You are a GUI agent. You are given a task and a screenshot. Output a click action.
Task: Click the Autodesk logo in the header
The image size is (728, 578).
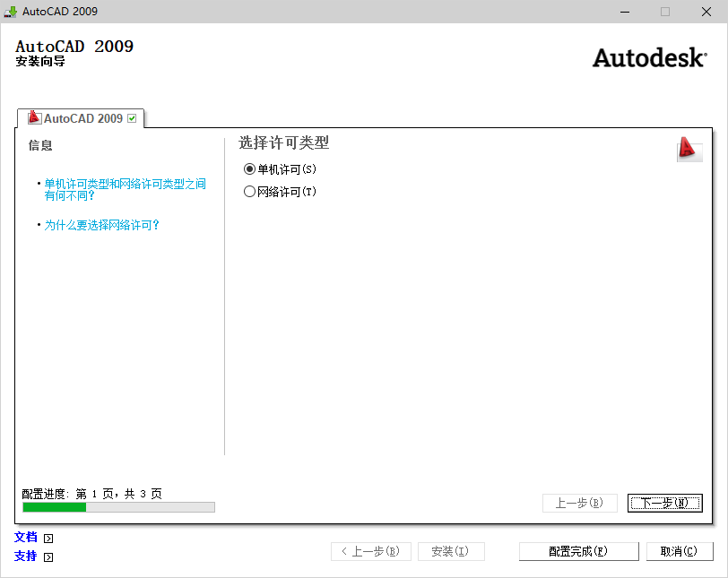[x=648, y=56]
